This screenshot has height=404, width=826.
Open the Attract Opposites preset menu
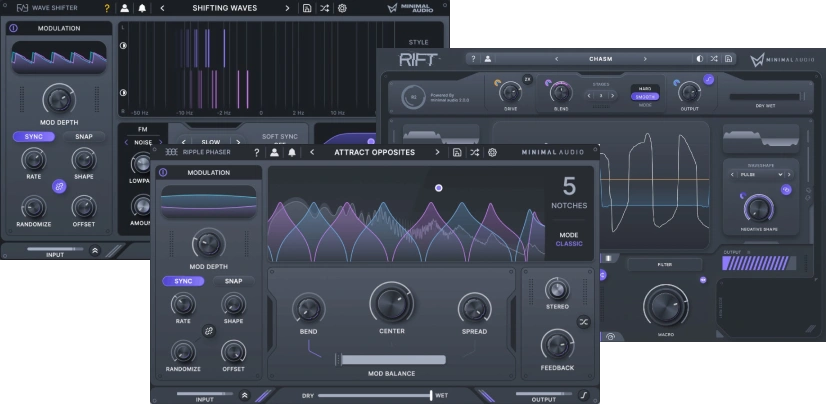pos(374,153)
